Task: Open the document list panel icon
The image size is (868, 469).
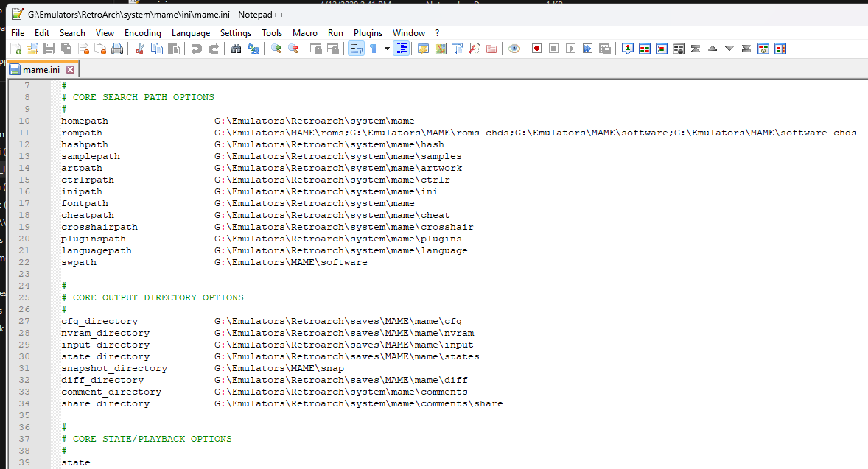Action: pyautogui.click(x=458, y=49)
